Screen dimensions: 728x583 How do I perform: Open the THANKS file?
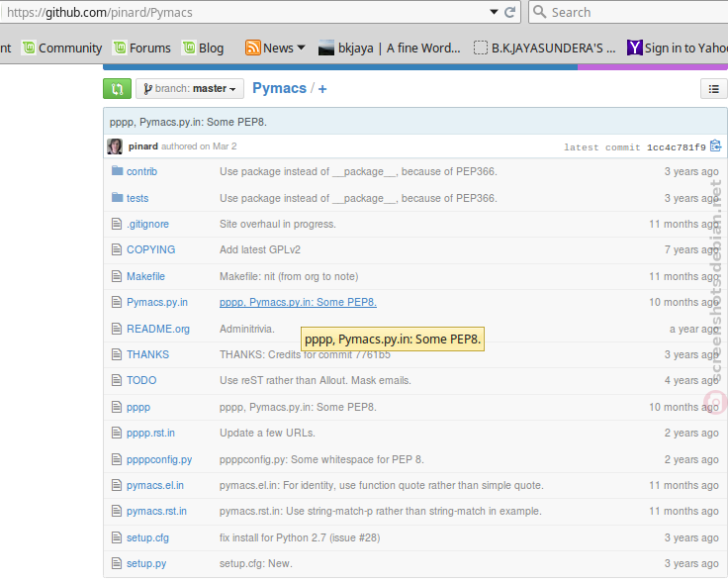147,354
